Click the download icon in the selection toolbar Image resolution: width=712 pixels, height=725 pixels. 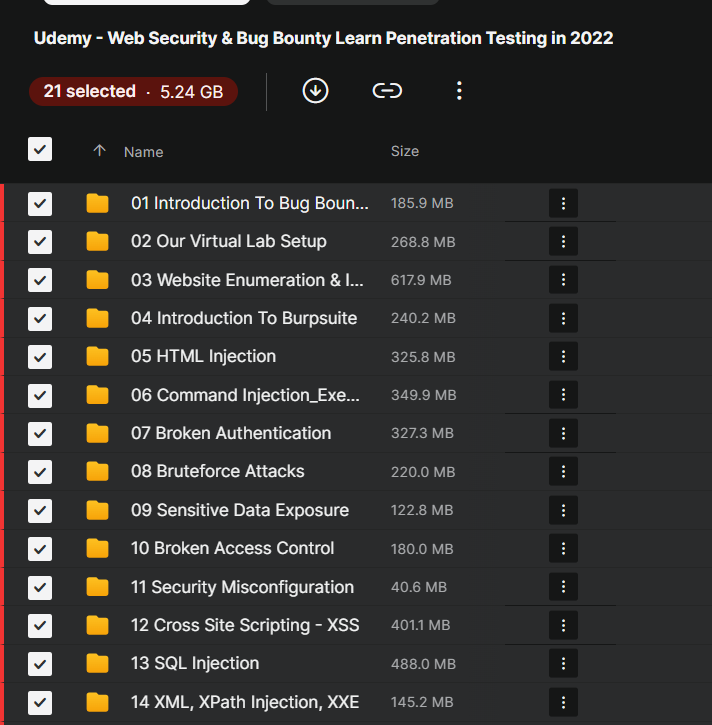315,91
